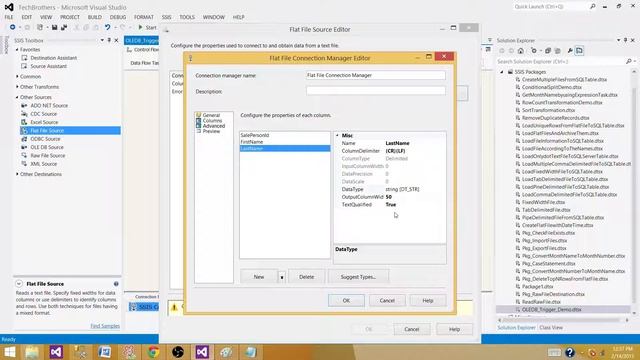640x360 pixels.
Task: Open the TOOLS menu
Action: coord(187,17)
